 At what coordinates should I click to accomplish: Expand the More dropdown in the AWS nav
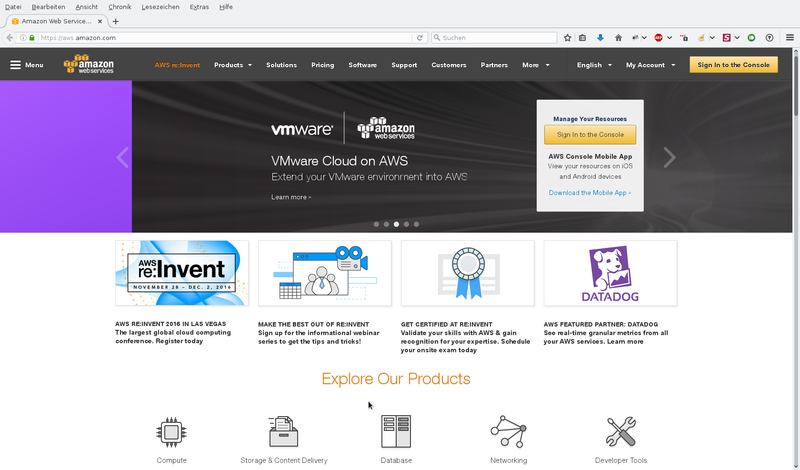coord(536,65)
